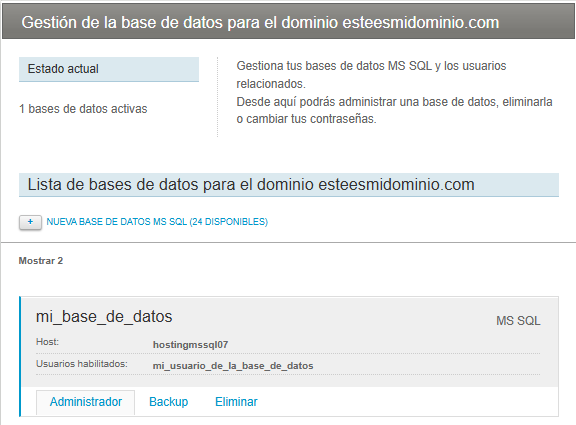Select the Mostrar 2 label
Image resolution: width=576 pixels, height=425 pixels.
[41, 261]
